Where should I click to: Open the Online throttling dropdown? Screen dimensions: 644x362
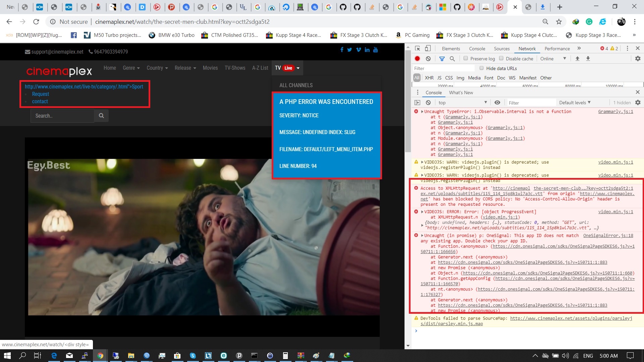click(553, 59)
